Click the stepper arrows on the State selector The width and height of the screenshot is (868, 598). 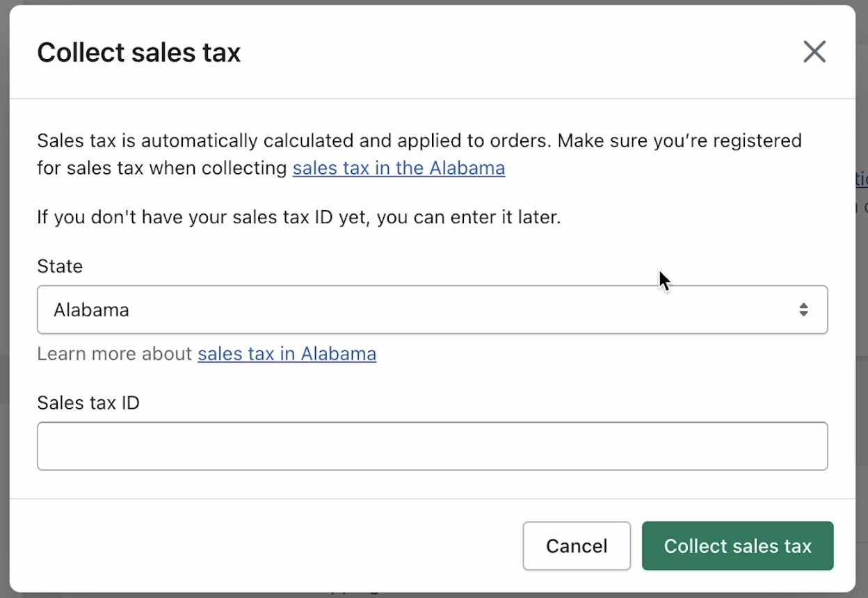804,309
